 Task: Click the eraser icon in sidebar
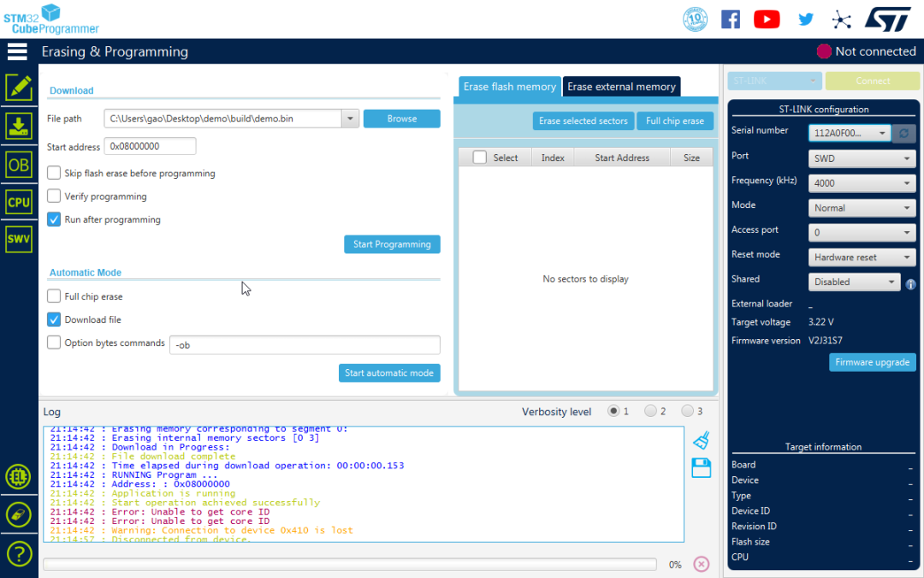[x=19, y=515]
